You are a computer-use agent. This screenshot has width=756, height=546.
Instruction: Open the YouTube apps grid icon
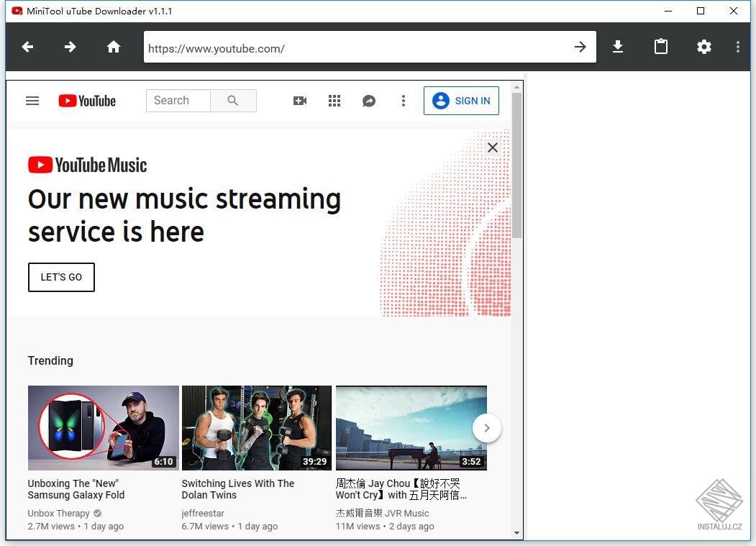(x=334, y=101)
